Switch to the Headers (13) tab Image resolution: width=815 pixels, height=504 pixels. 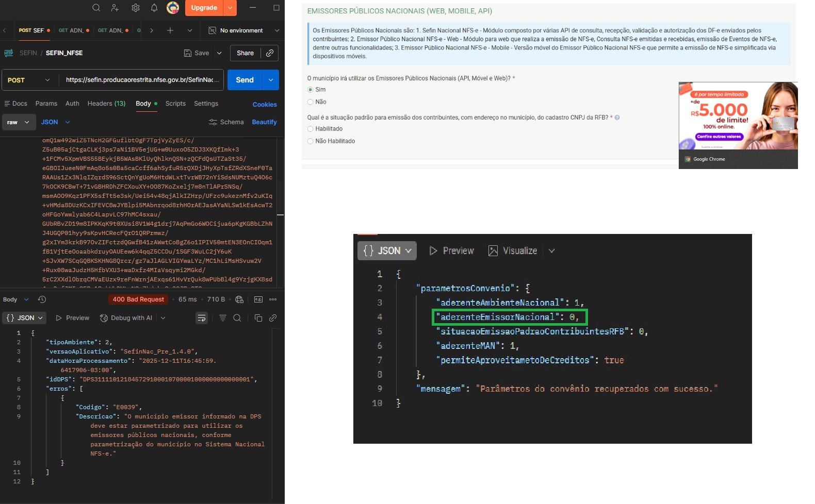(x=106, y=104)
